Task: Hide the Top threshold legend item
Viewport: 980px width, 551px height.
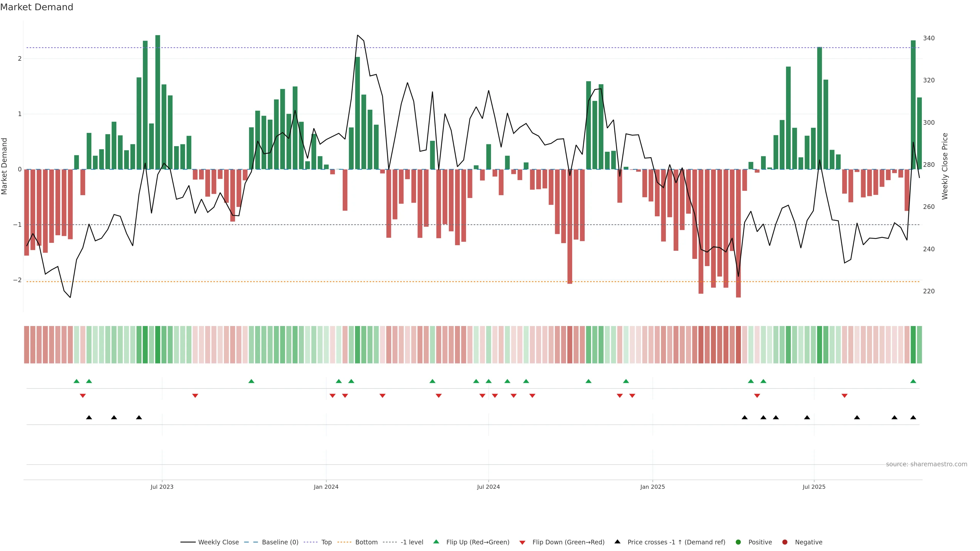Action: [326, 542]
